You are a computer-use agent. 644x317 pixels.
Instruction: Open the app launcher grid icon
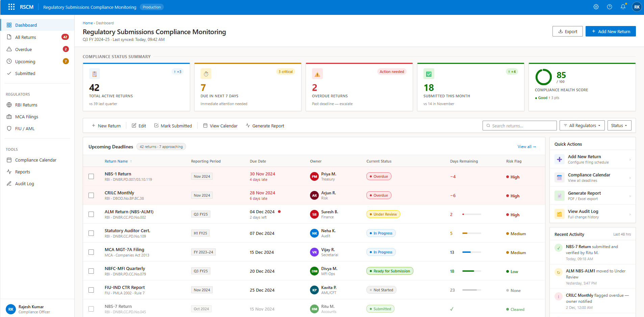tap(11, 7)
